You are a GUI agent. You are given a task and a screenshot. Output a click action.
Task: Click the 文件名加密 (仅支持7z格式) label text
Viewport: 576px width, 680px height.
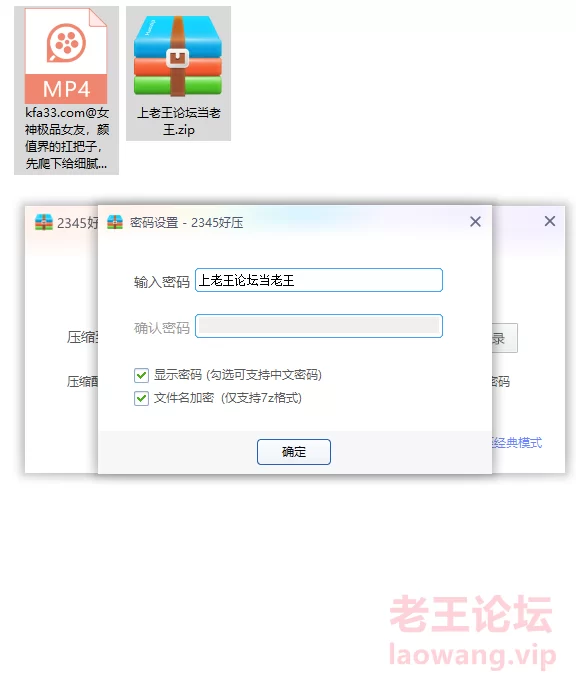[x=228, y=398]
